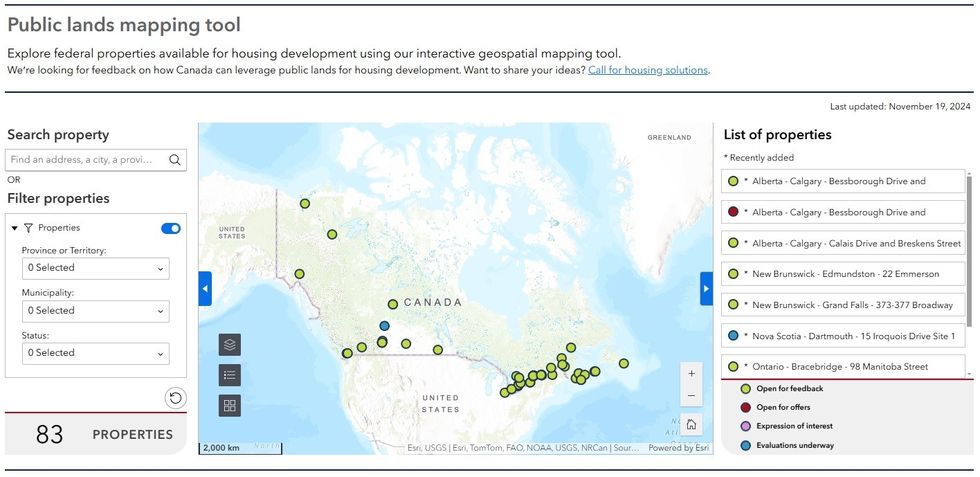The image size is (980, 477).
Task: Zoom out on the map
Action: click(x=691, y=396)
